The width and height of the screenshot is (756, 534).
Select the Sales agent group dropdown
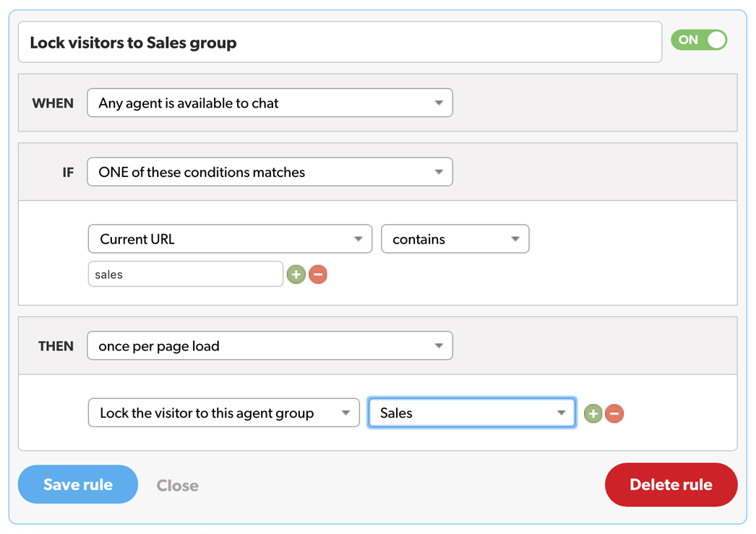pyautogui.click(x=471, y=413)
